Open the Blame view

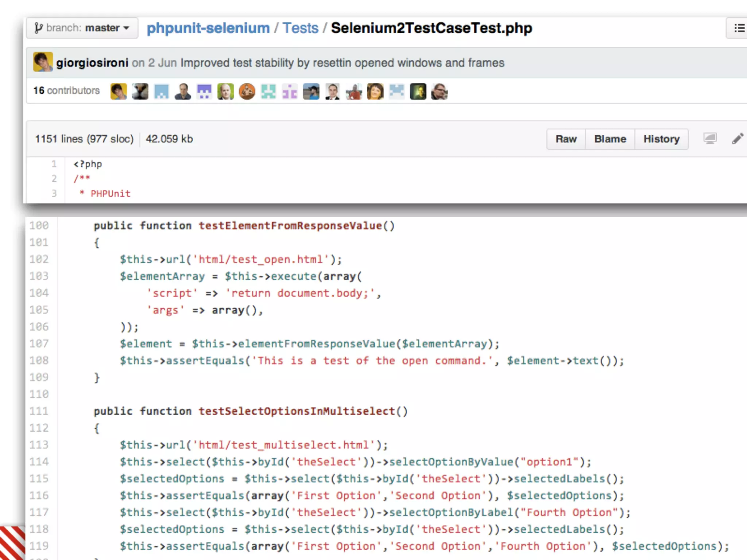click(x=610, y=139)
